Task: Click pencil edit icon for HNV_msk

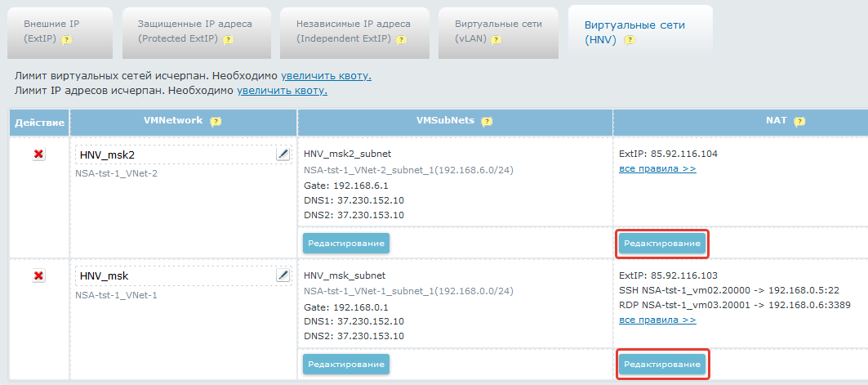Action: (x=283, y=276)
